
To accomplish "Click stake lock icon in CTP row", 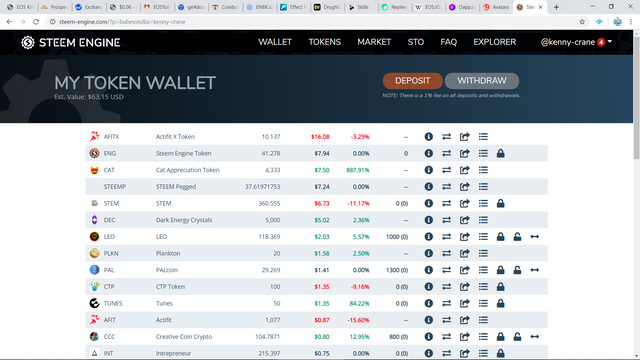I will point(500,287).
